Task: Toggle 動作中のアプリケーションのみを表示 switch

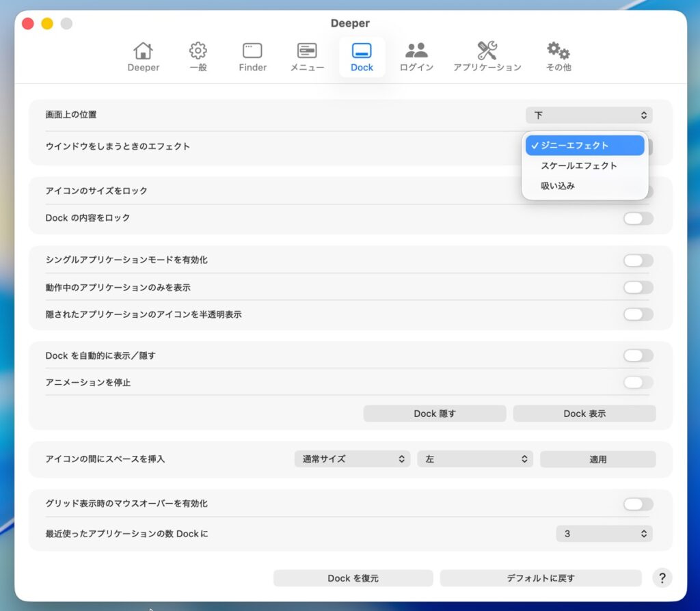Action: click(638, 288)
